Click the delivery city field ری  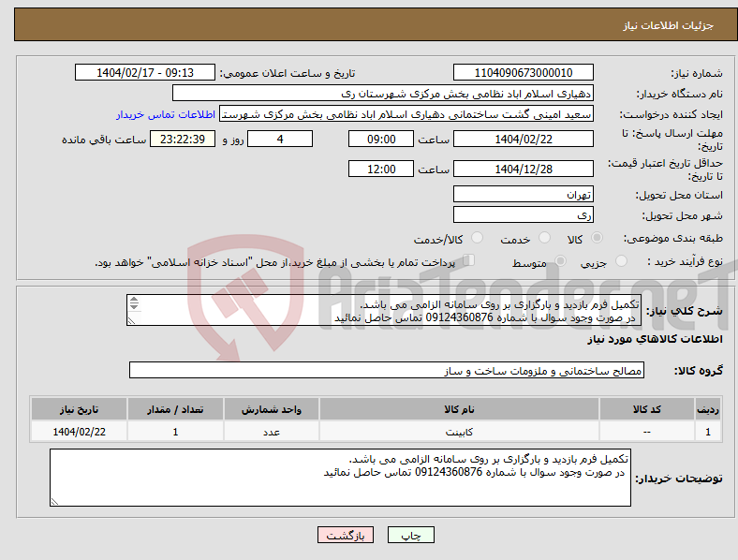(x=523, y=214)
